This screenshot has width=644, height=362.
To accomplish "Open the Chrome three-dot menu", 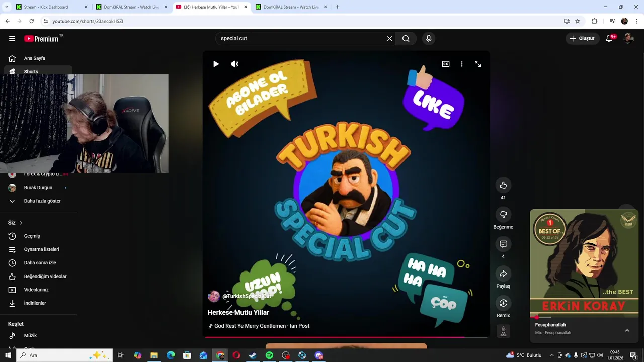I will (637, 21).
